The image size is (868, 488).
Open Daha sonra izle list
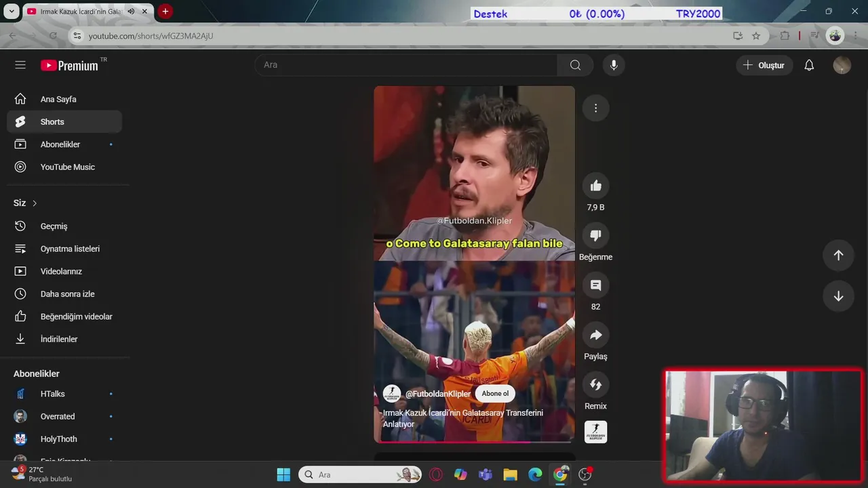pos(64,294)
